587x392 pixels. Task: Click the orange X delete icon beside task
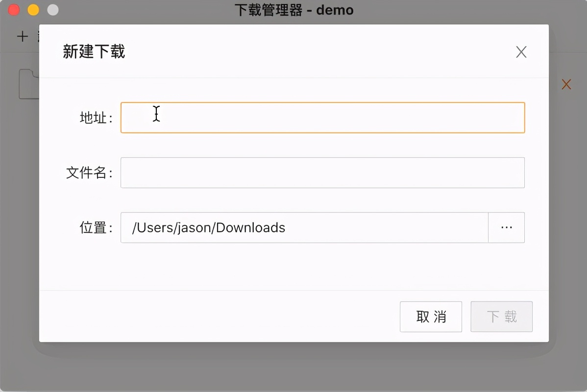(566, 84)
